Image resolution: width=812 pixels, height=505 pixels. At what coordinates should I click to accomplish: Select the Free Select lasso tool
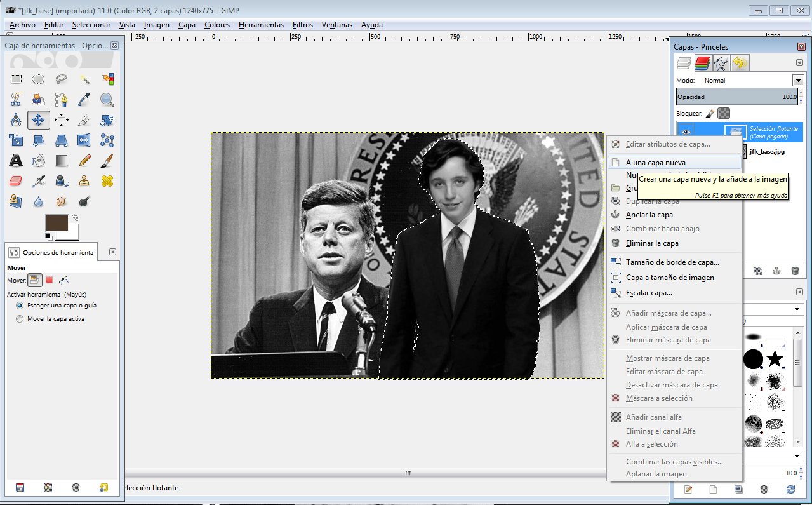click(62, 79)
